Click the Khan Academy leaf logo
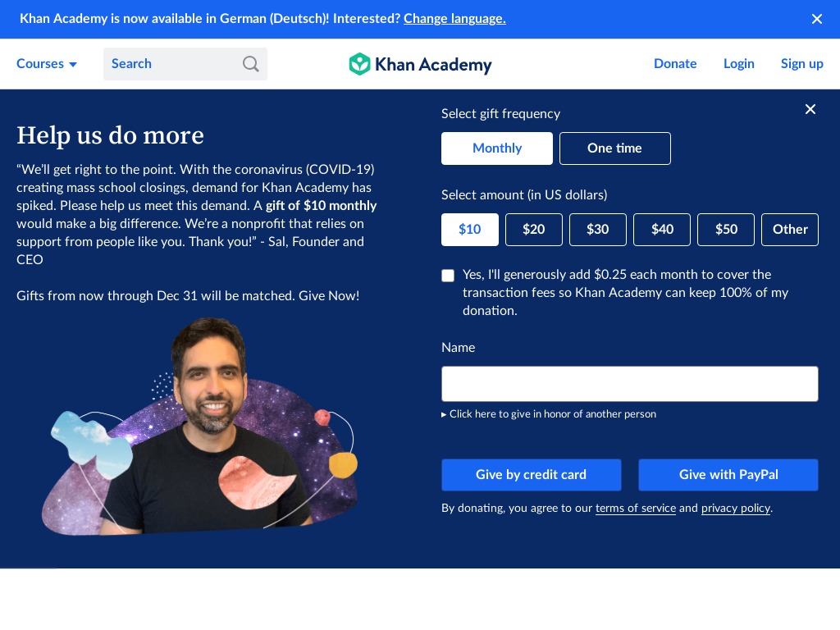 coord(359,64)
